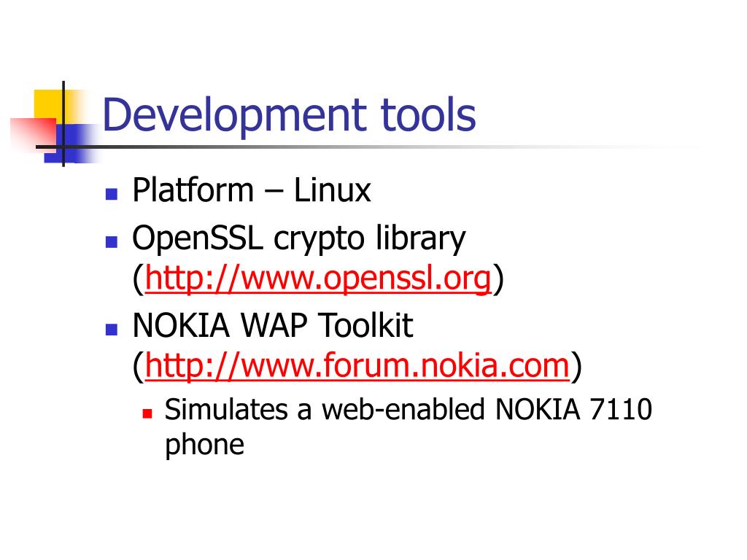Click the word "phone" on the last line
The width and height of the screenshot is (747, 560).
[x=204, y=446]
